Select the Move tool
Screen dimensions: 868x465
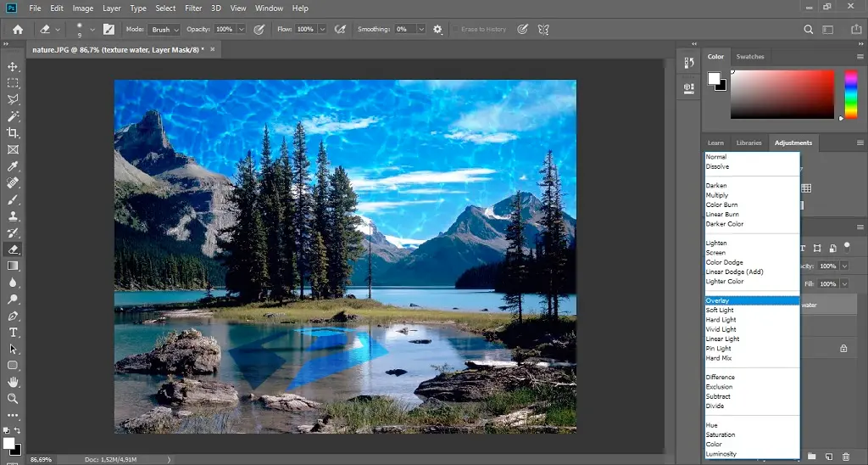click(x=13, y=66)
